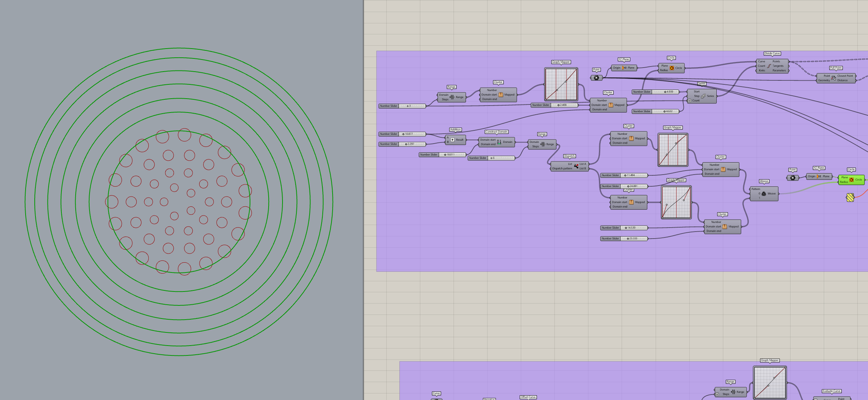Select the Number Slider showing 4.939
This screenshot has height=400, width=868.
pyautogui.click(x=665, y=92)
